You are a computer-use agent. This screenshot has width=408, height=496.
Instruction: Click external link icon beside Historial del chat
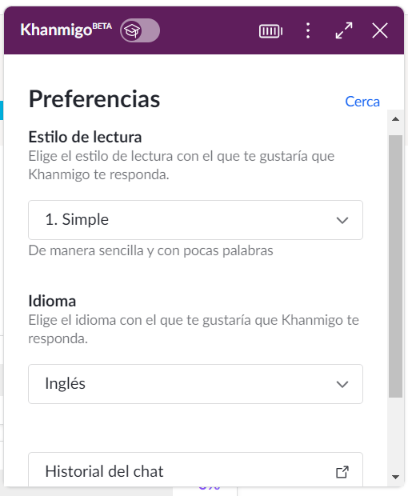[x=342, y=472]
